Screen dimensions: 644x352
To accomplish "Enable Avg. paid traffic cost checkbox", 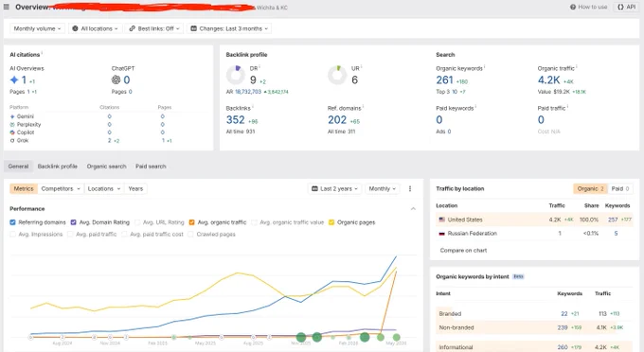I will tap(124, 235).
